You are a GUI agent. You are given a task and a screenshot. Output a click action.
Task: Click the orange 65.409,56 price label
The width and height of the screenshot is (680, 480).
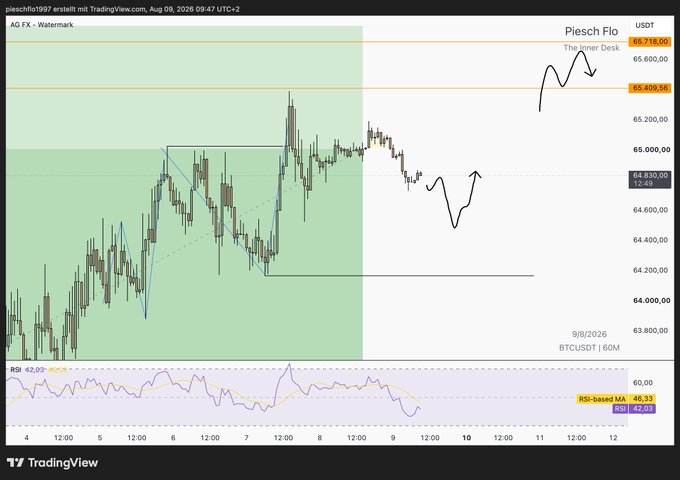(x=650, y=88)
